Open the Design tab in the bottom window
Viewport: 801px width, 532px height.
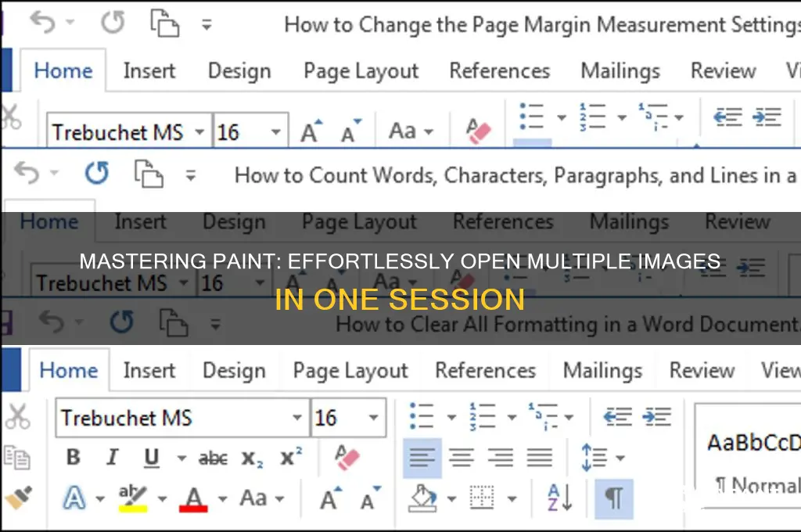pyautogui.click(x=234, y=371)
